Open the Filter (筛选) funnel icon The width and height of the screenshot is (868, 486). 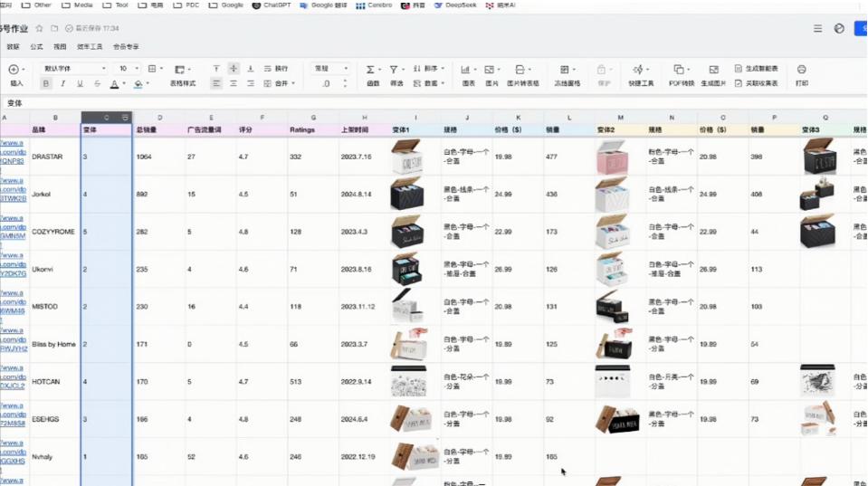pyautogui.click(x=394, y=69)
